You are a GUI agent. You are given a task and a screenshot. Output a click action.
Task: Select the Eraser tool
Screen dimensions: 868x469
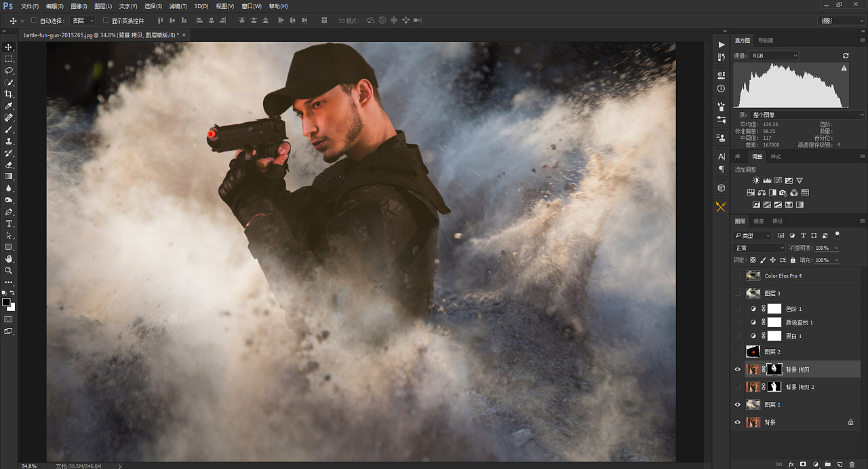(9, 165)
